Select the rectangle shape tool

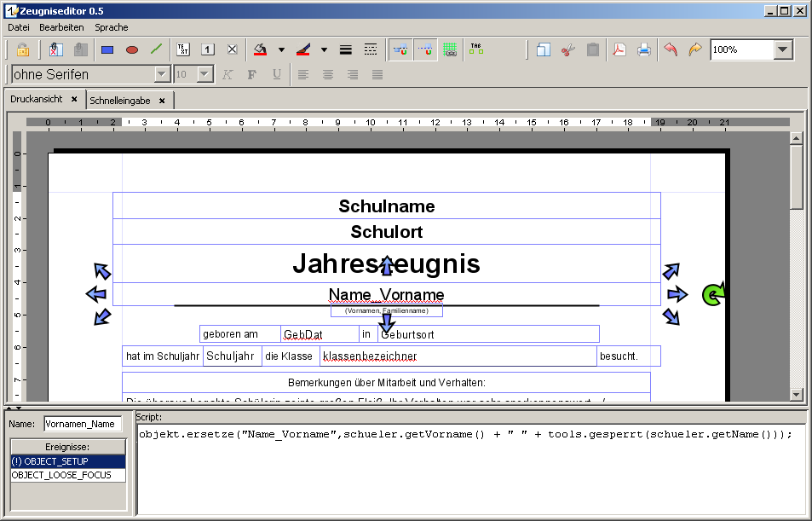(107, 49)
